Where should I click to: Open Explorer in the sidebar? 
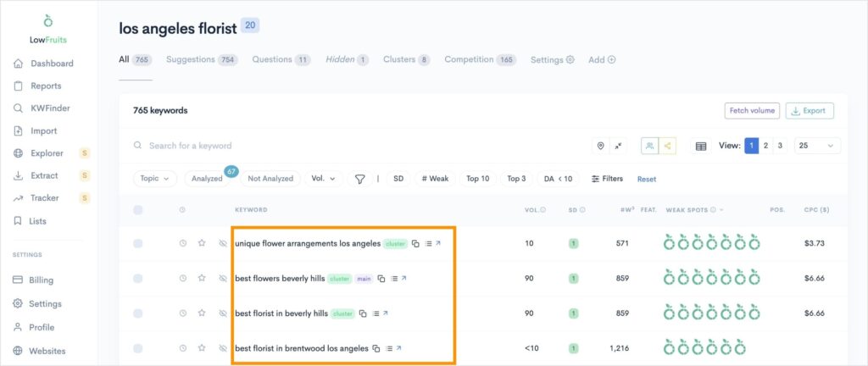pos(39,153)
